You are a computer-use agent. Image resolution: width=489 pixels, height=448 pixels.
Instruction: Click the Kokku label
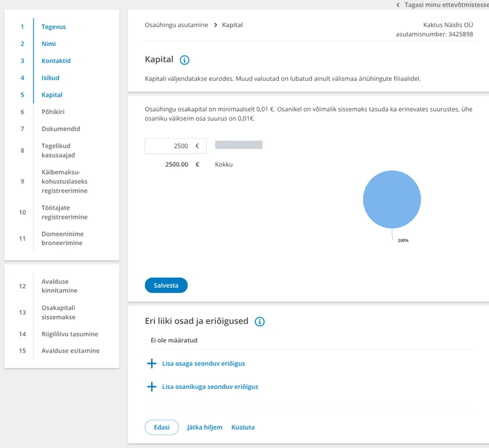pyautogui.click(x=224, y=164)
